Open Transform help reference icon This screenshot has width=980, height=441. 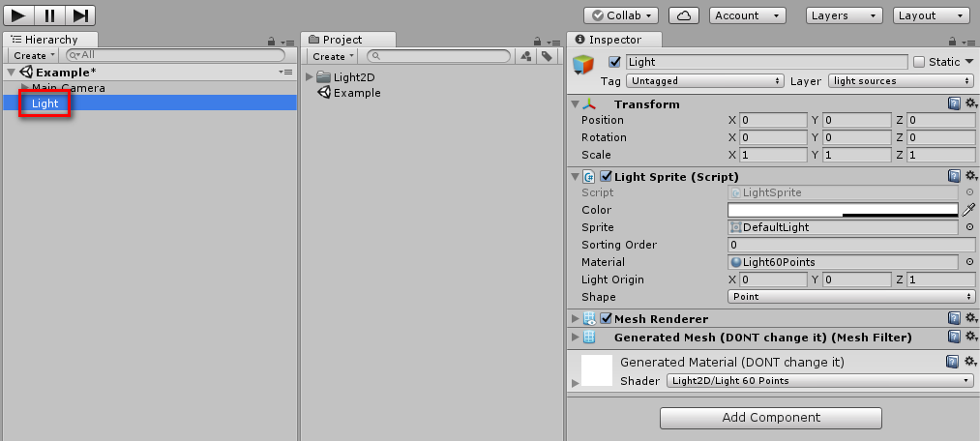954,103
